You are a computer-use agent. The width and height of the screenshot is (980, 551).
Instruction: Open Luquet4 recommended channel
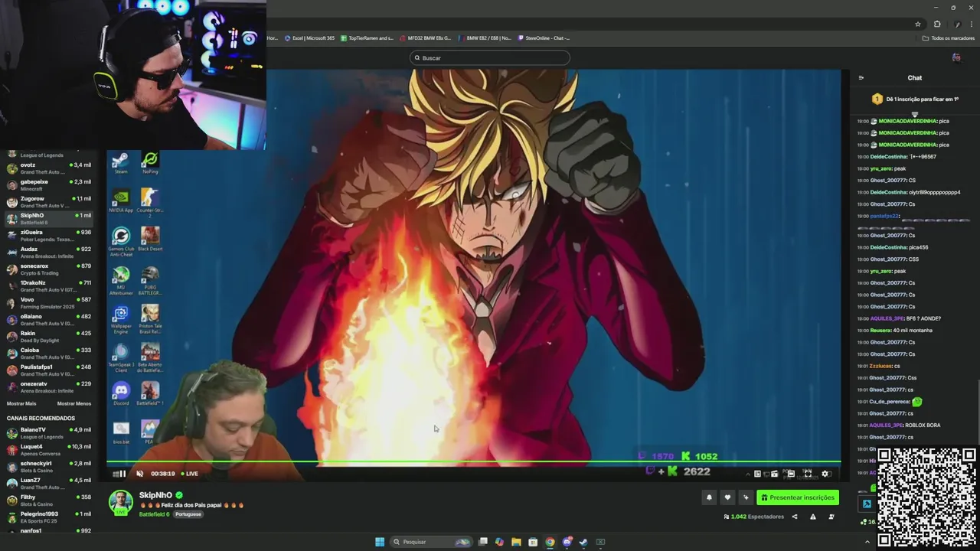[x=48, y=449]
